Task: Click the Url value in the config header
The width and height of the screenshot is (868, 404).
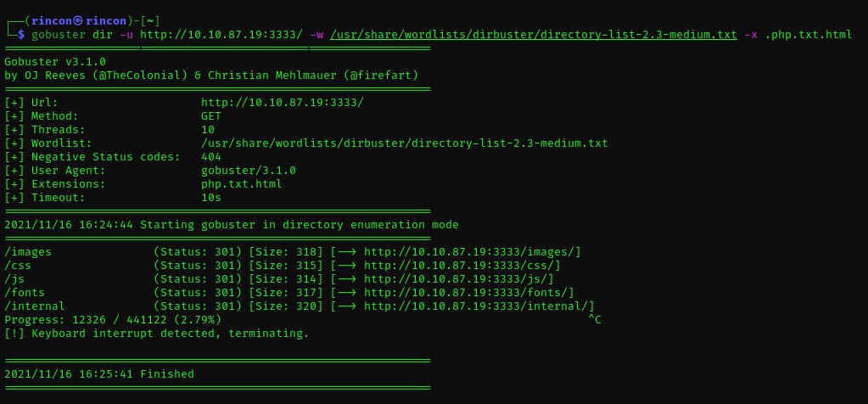Action: pyautogui.click(x=283, y=103)
